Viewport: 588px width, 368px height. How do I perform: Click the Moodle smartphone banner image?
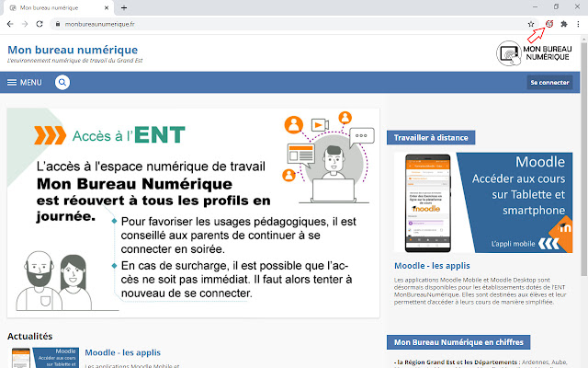coord(483,202)
